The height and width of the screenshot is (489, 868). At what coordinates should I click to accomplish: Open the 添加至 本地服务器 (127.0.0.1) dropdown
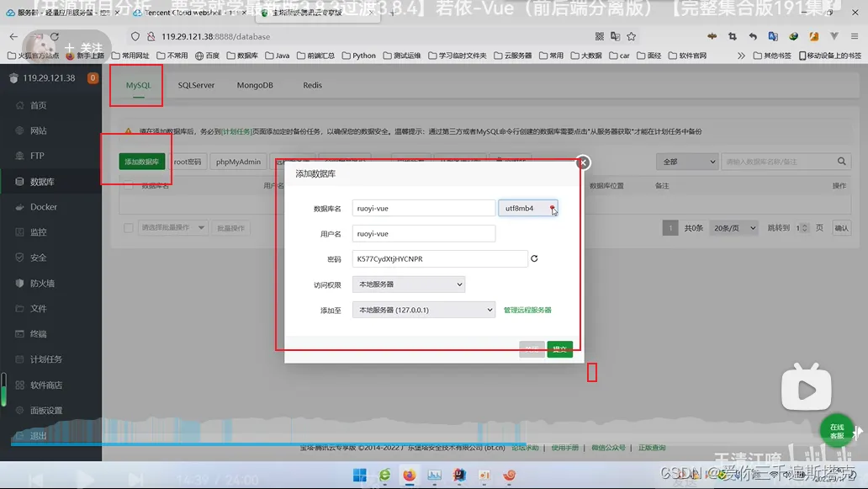[423, 310]
